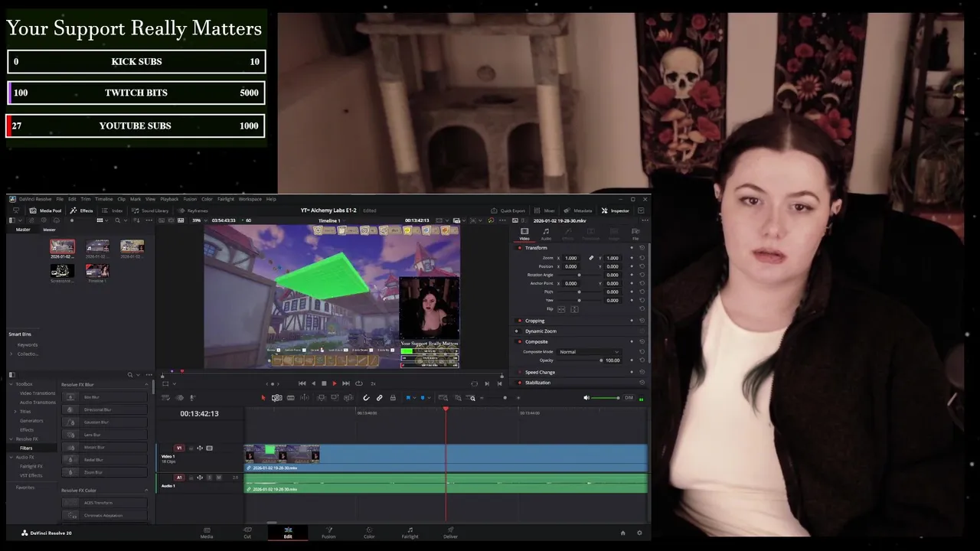The image size is (980, 551).
Task: Collapse the Resolve FX tree
Action: point(11,439)
